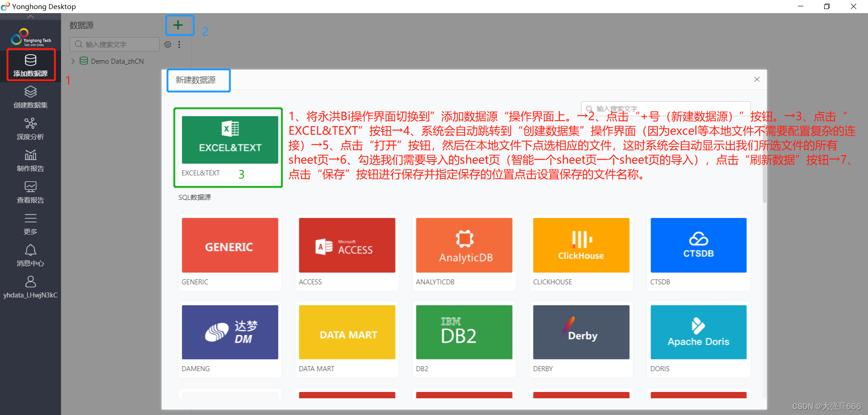Close the 新建数据源 dialog

757,79
